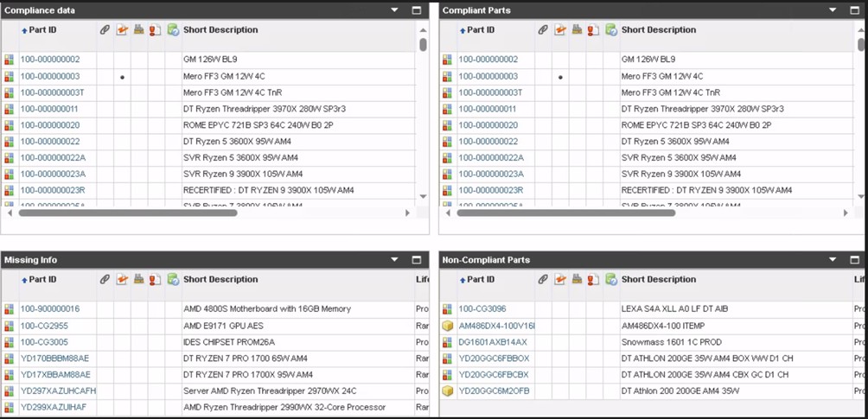The height and width of the screenshot is (419, 868).
Task: Click the pending change icon in Compliant Parts header
Action: [559, 30]
